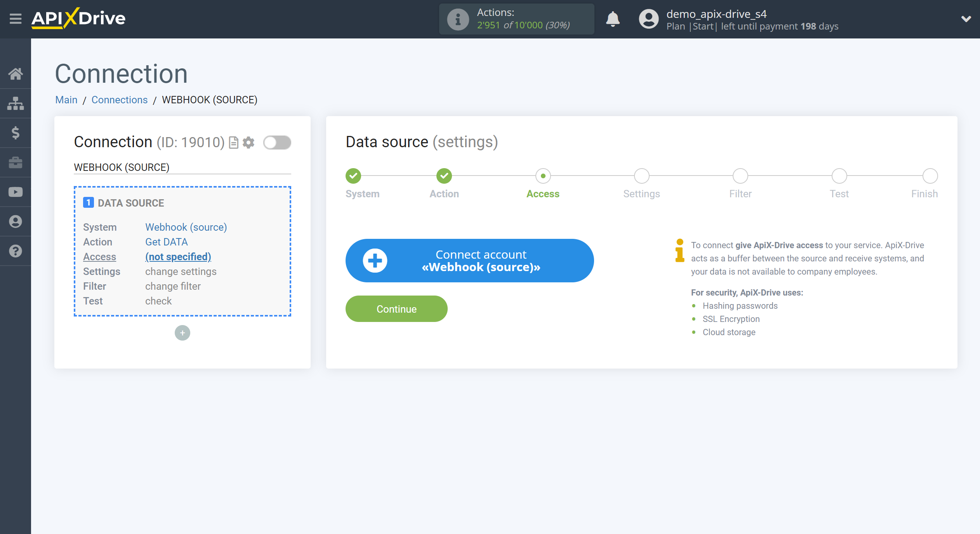
Task: Toggle the connection on/off switch
Action: tap(277, 143)
